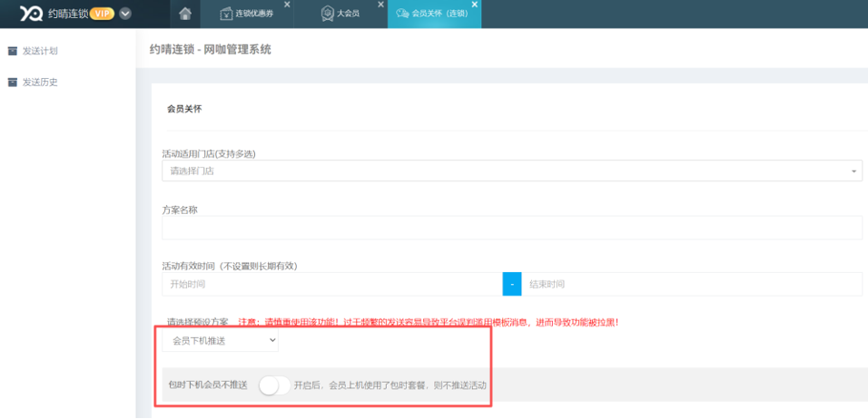The height and width of the screenshot is (419, 868).
Task: Click the 结束时间 date field
Action: click(692, 284)
